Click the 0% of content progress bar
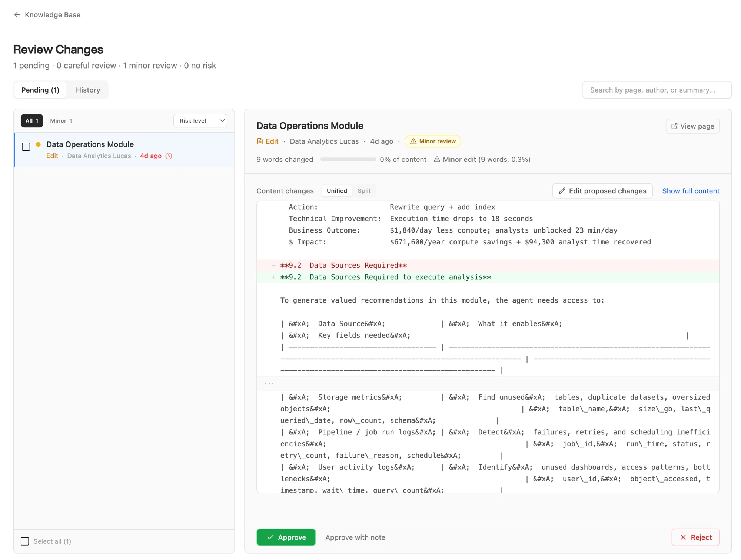 pyautogui.click(x=348, y=159)
